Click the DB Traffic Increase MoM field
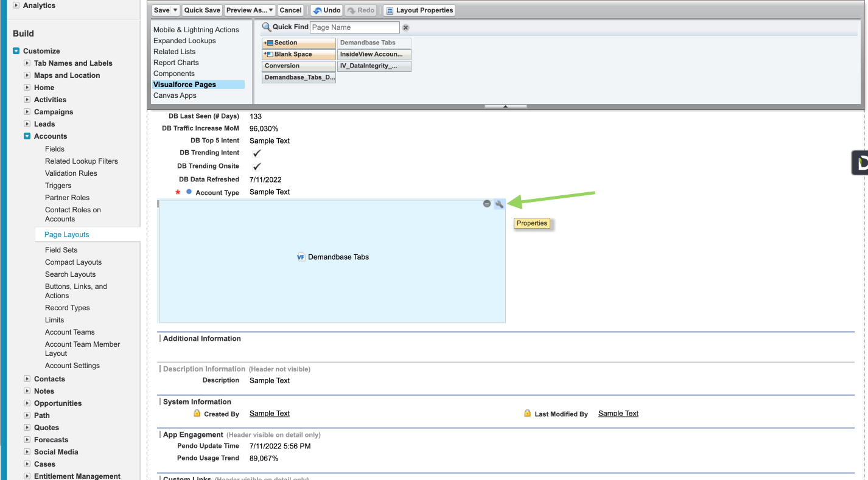This screenshot has width=868, height=480. point(220,128)
